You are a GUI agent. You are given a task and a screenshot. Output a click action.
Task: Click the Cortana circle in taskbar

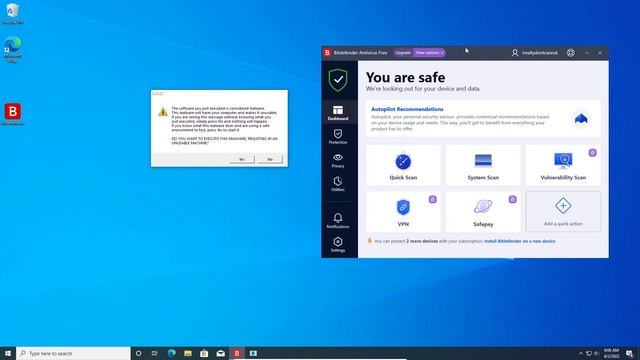[138, 353]
